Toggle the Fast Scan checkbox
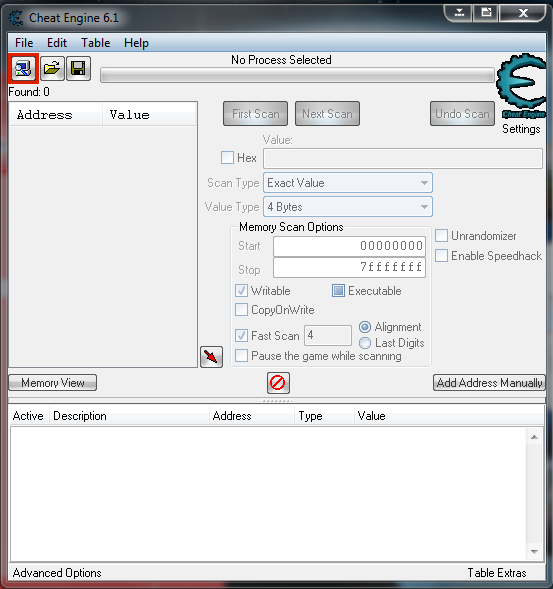This screenshot has height=589, width=553. pyautogui.click(x=241, y=335)
